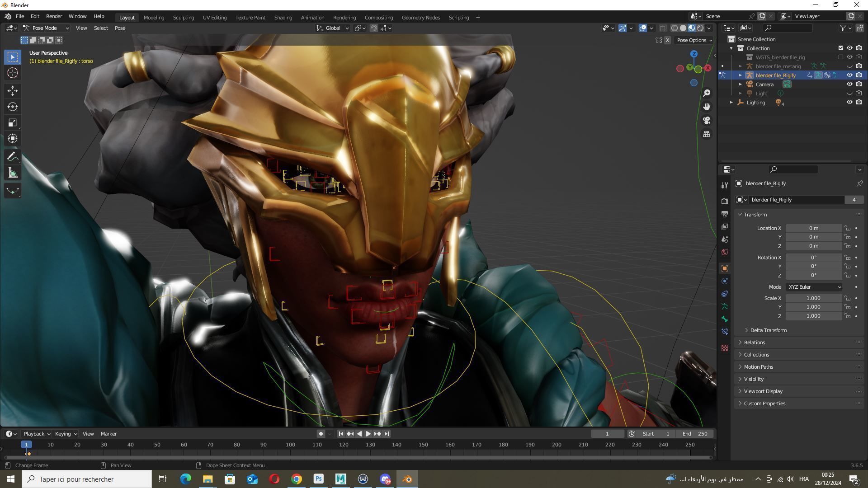Hide the Lighting collection in viewport
868x488 pixels.
(x=849, y=103)
